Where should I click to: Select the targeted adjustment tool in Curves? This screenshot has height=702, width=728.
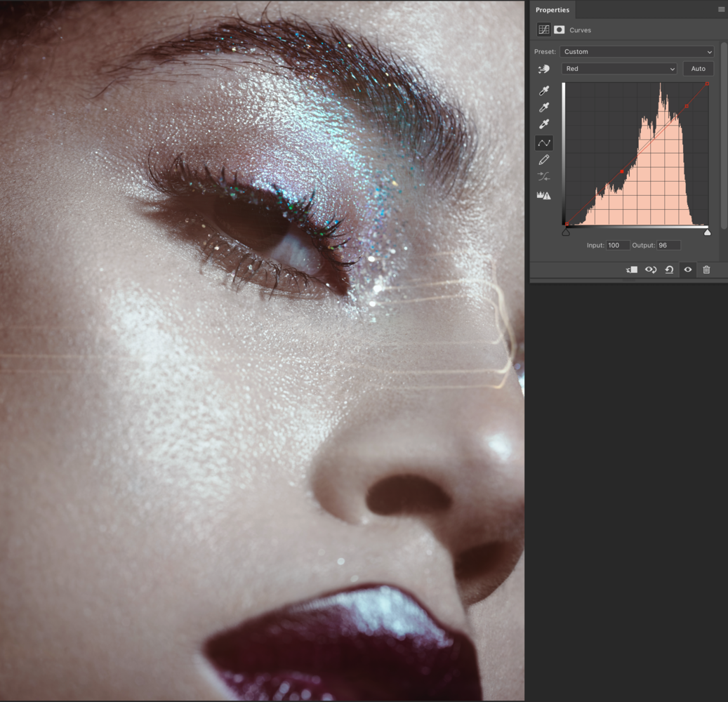coord(544,69)
